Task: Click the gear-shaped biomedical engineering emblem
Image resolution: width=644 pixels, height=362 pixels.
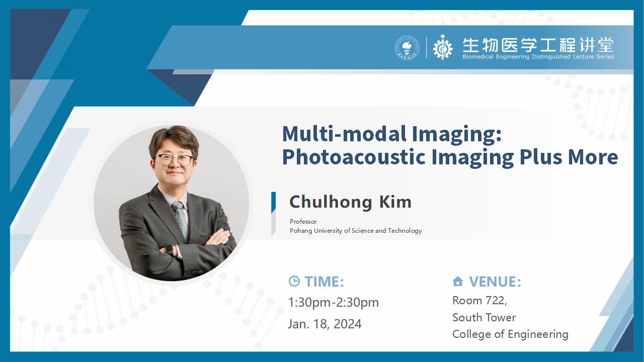Action: point(443,48)
